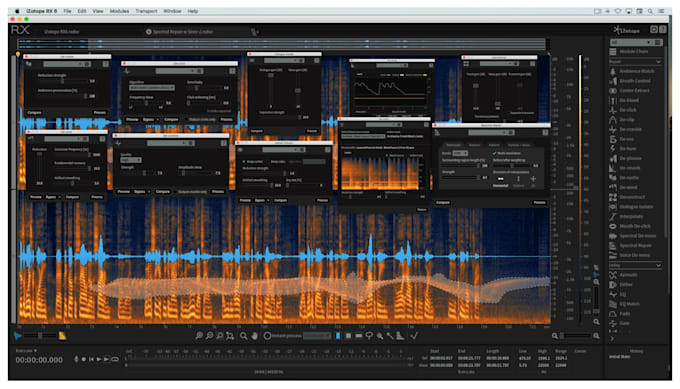Open the Ambience Match module
Viewport: 680px width, 389px height.
click(x=631, y=71)
